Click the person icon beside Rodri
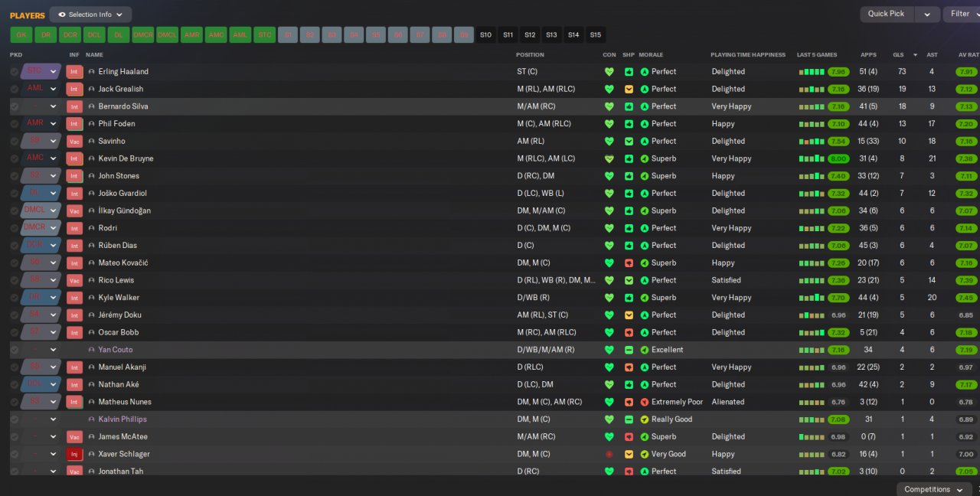 click(x=92, y=229)
